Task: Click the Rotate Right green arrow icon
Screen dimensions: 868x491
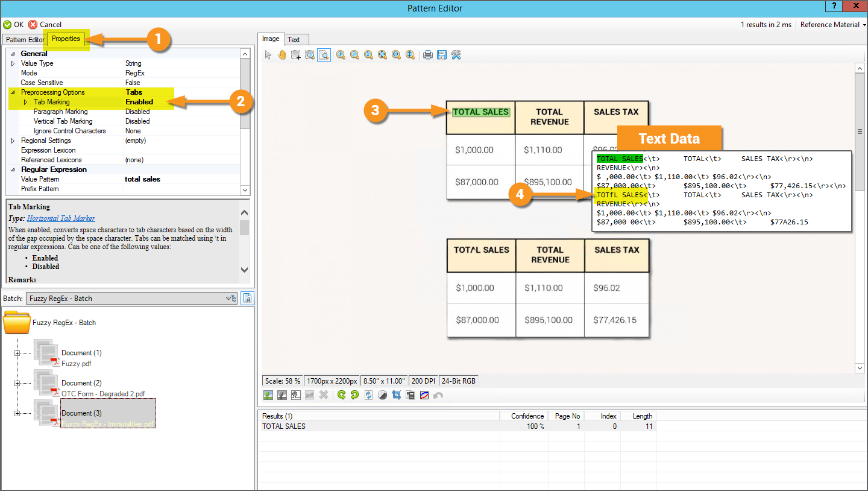Action: click(341, 395)
